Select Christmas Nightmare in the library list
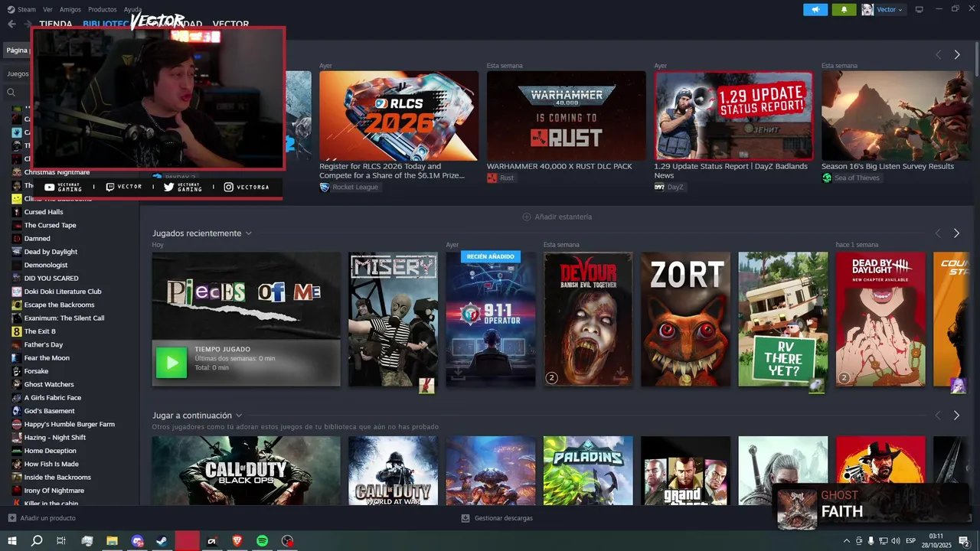 point(57,172)
